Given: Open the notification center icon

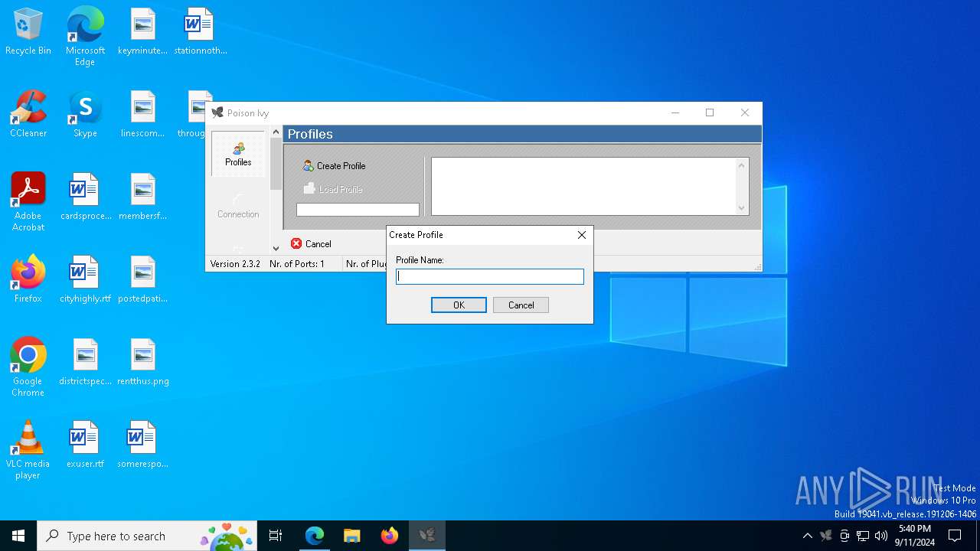Looking at the screenshot, I should point(955,536).
